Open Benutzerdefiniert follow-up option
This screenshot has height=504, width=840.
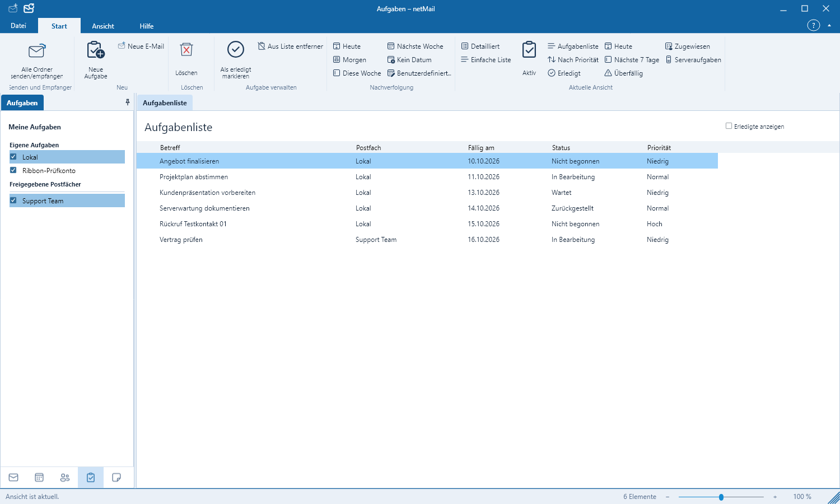[419, 73]
